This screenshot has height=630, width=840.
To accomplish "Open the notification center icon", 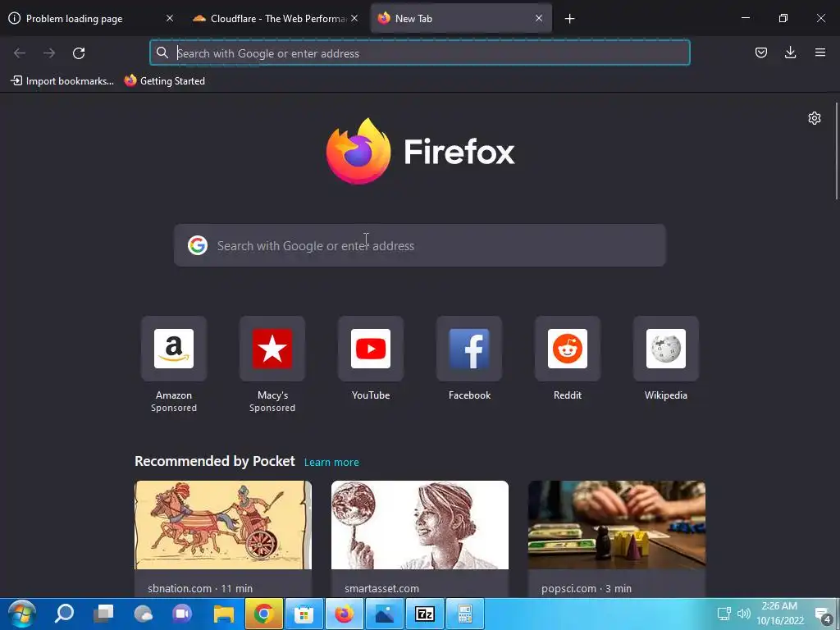I will (x=824, y=614).
